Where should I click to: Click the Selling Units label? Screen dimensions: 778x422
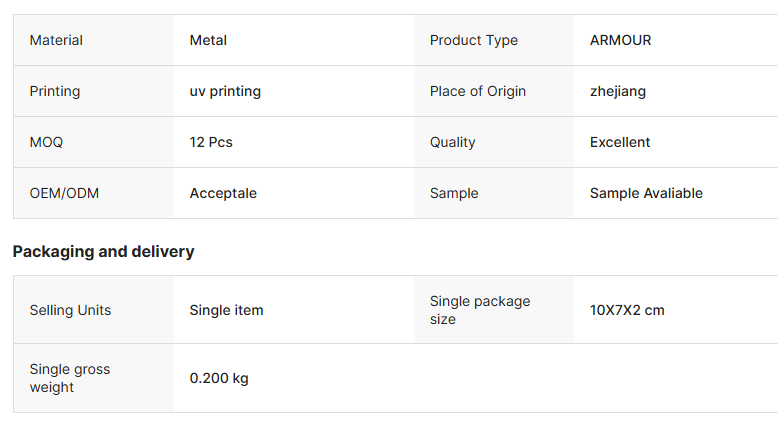[70, 310]
